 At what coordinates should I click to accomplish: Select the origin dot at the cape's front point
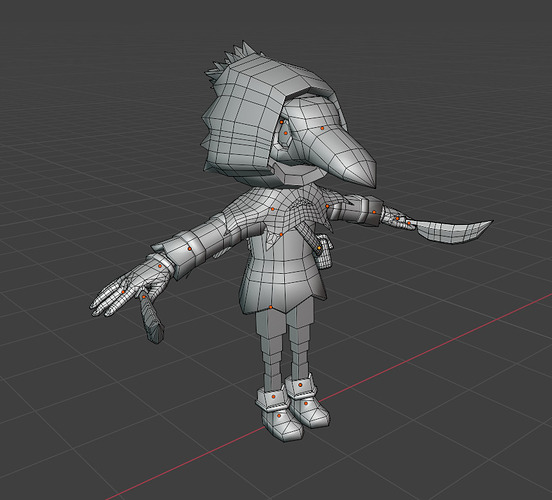pyautogui.click(x=281, y=235)
